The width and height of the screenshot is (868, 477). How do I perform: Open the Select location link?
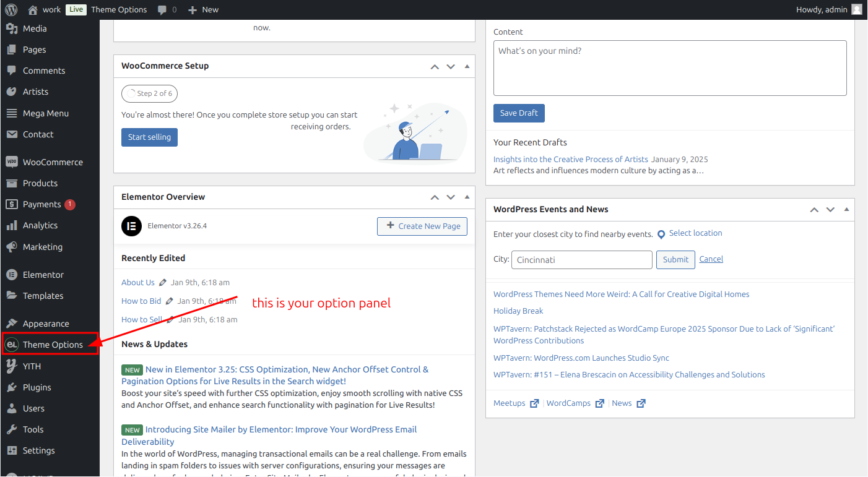[x=695, y=233]
